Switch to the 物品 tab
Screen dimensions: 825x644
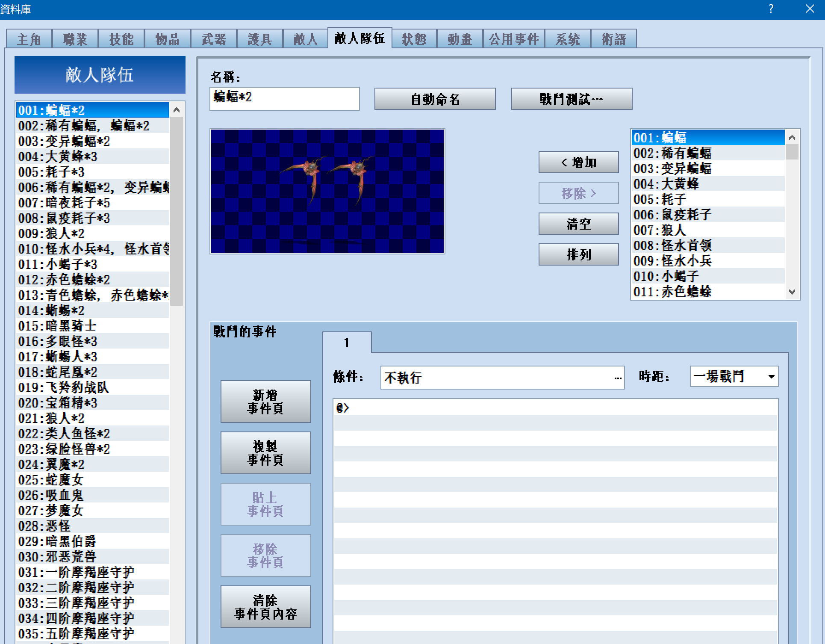point(168,39)
